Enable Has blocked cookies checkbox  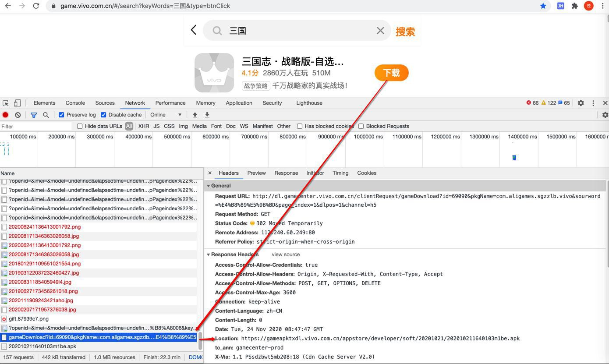pos(300,126)
